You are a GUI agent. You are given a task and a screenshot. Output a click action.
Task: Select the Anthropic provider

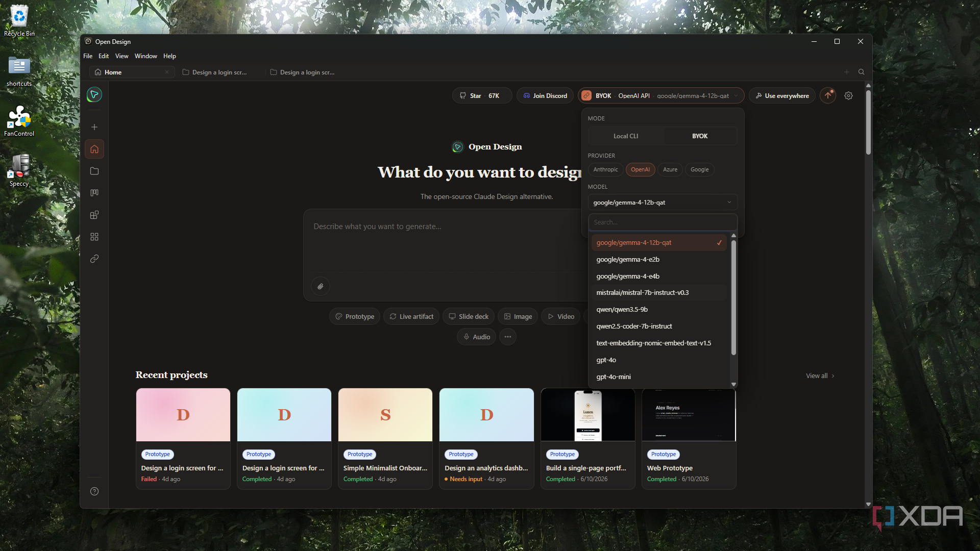point(605,169)
